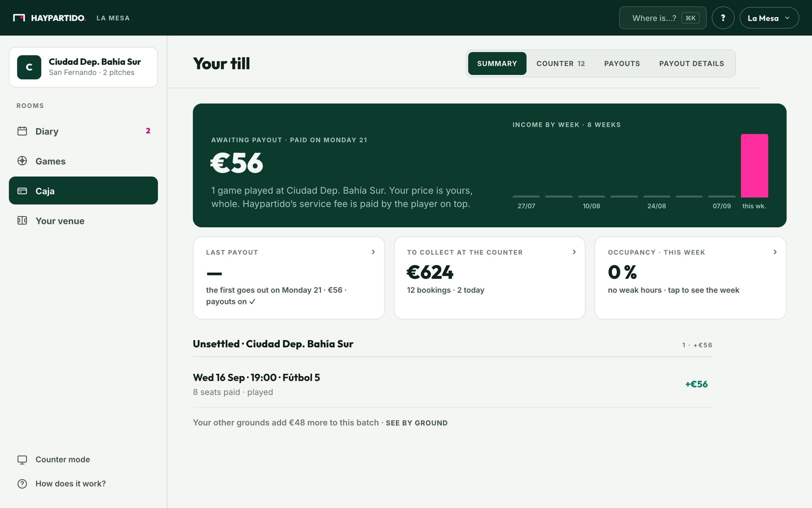The height and width of the screenshot is (508, 812).
Task: Click the +€56 amount on the game row
Action: coord(696,384)
